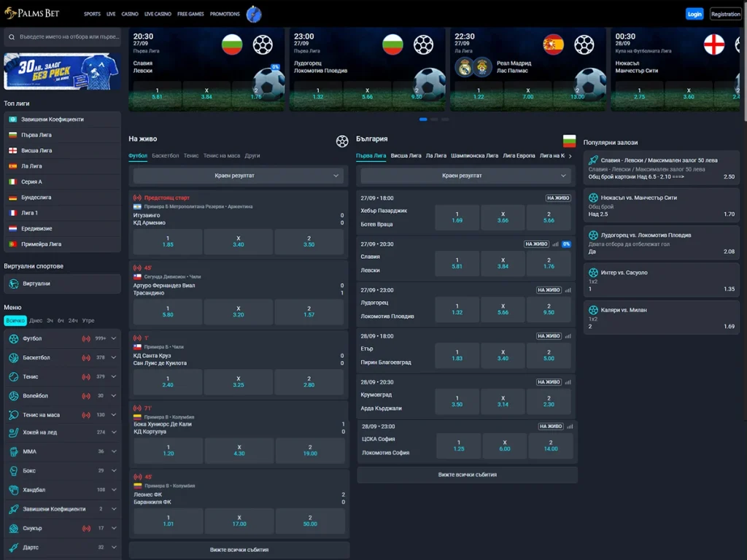Open Снукър icon in menu
This screenshot has height=560, width=747.
coord(13,528)
